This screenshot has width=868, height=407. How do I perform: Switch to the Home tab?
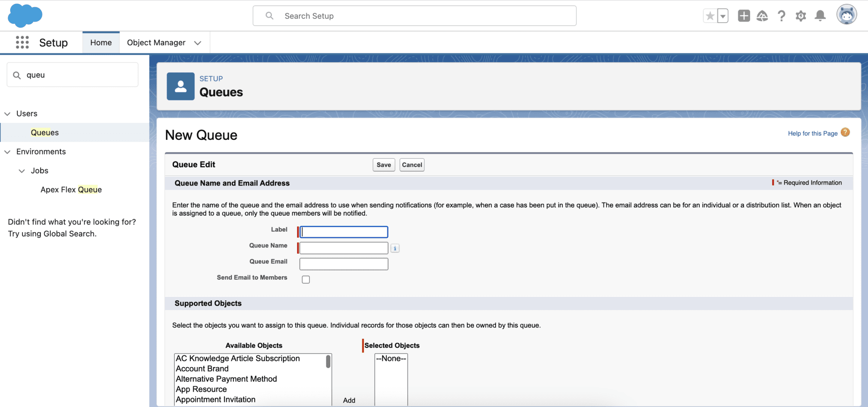101,42
